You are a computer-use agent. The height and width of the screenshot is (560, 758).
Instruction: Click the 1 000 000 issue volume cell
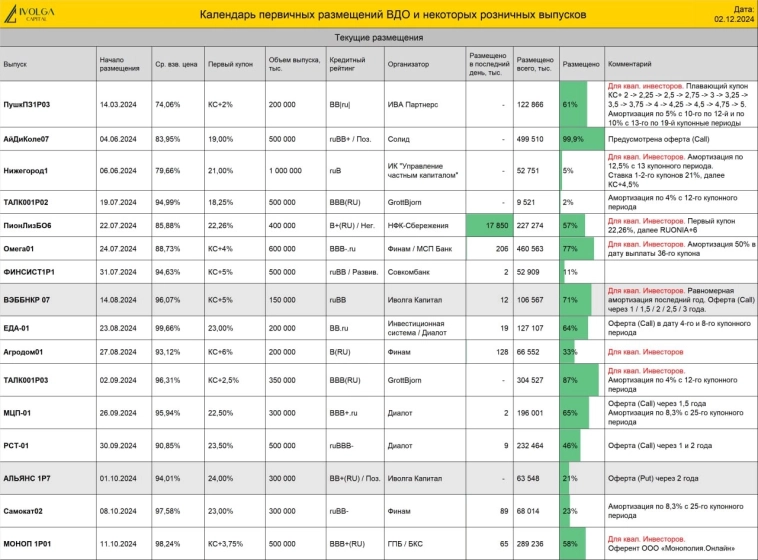(285, 171)
